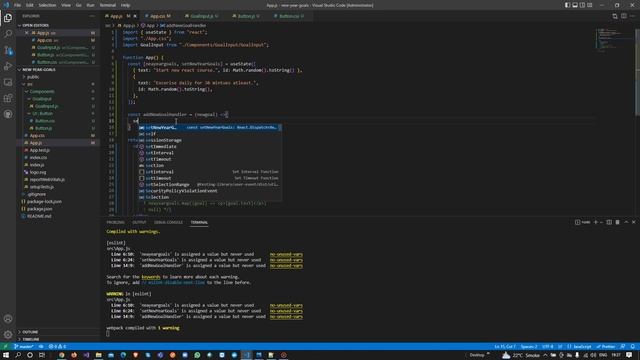Open the Run and Debug view
The width and height of the screenshot is (640, 360).
(x=8, y=66)
